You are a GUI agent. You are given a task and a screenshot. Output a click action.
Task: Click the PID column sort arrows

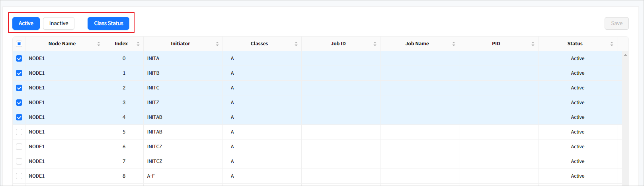click(x=533, y=44)
